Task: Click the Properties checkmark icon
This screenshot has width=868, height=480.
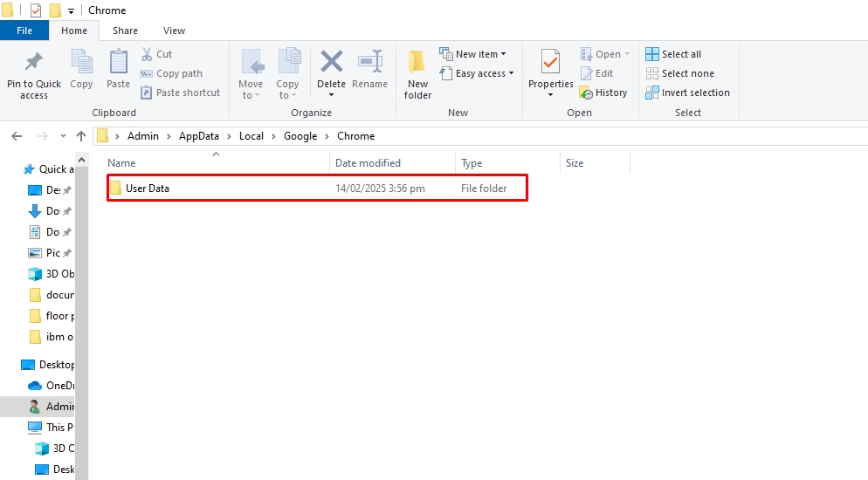Action: coord(550,62)
